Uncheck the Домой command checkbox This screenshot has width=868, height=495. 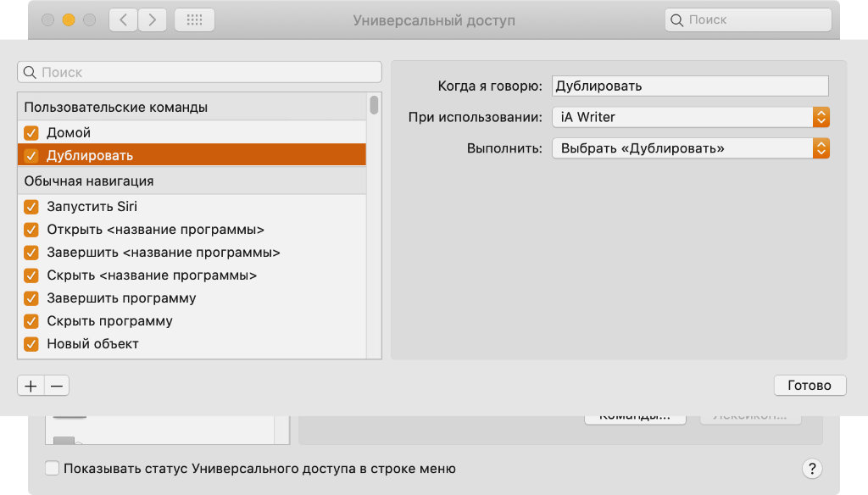coord(31,133)
